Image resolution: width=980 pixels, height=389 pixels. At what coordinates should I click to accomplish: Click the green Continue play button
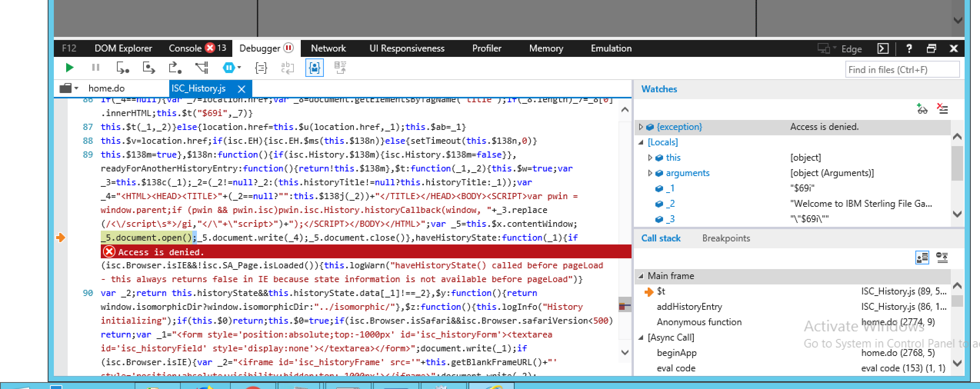coord(70,68)
